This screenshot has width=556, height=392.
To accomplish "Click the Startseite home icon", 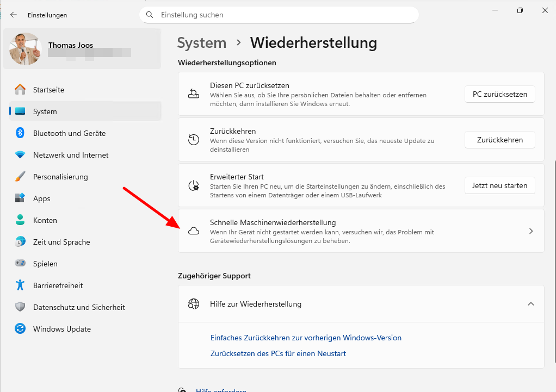I will pos(20,89).
